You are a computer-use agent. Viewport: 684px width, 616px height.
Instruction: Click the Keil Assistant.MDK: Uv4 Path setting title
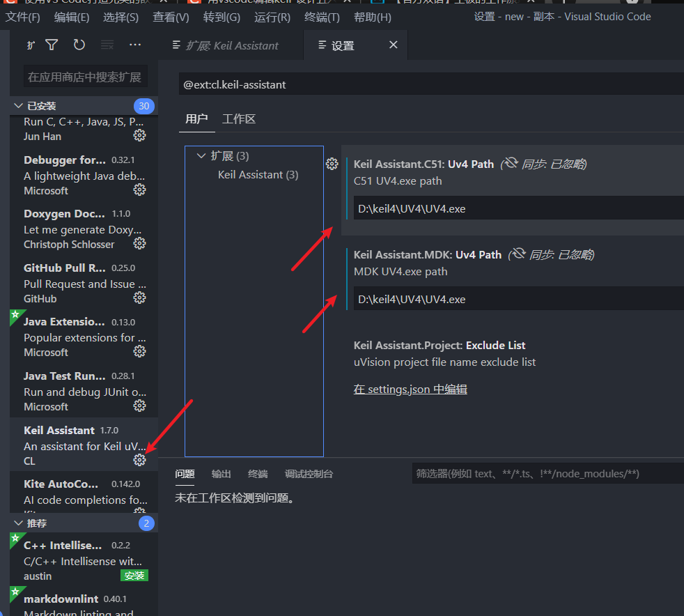coord(428,255)
